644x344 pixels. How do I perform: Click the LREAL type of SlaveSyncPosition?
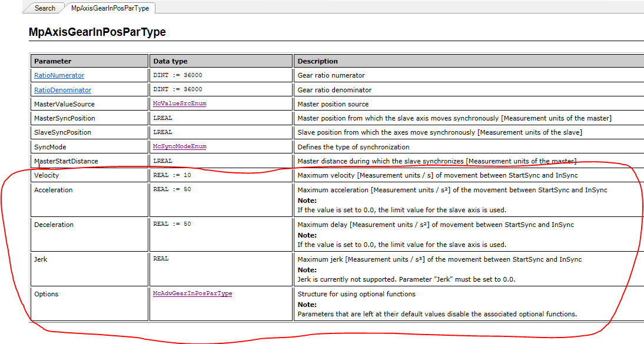(x=162, y=132)
